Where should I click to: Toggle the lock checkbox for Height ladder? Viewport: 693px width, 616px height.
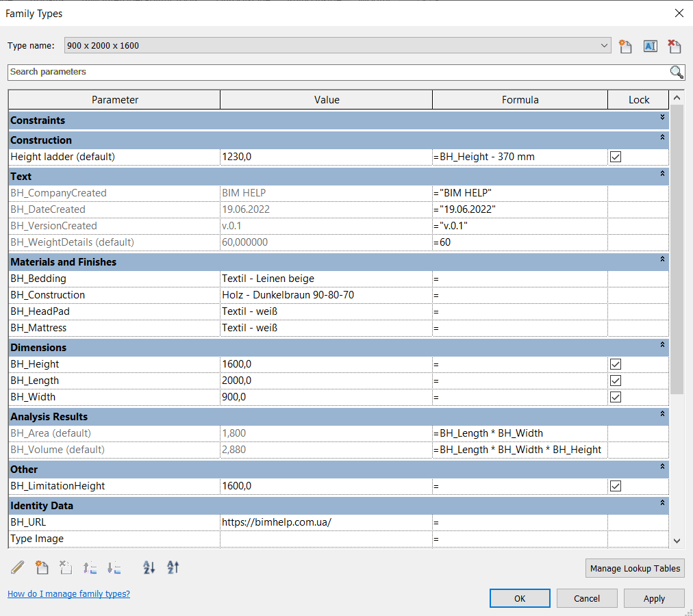615,157
